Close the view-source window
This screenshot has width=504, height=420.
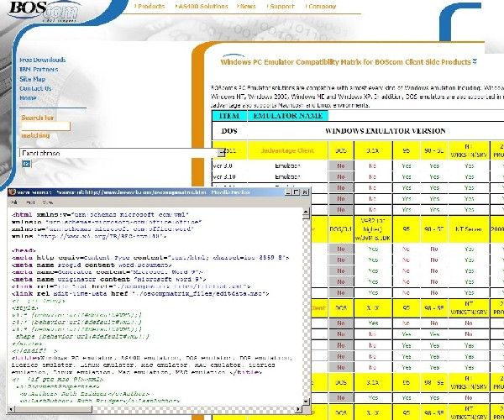pyautogui.click(x=305, y=192)
